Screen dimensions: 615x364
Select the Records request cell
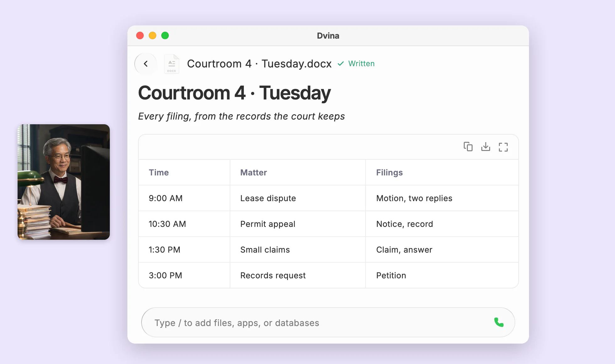pos(298,275)
